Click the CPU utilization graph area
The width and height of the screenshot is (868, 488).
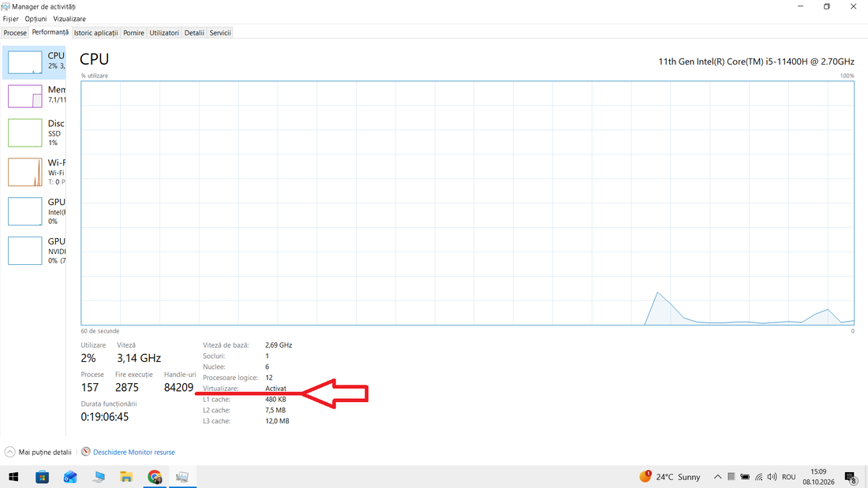point(467,203)
